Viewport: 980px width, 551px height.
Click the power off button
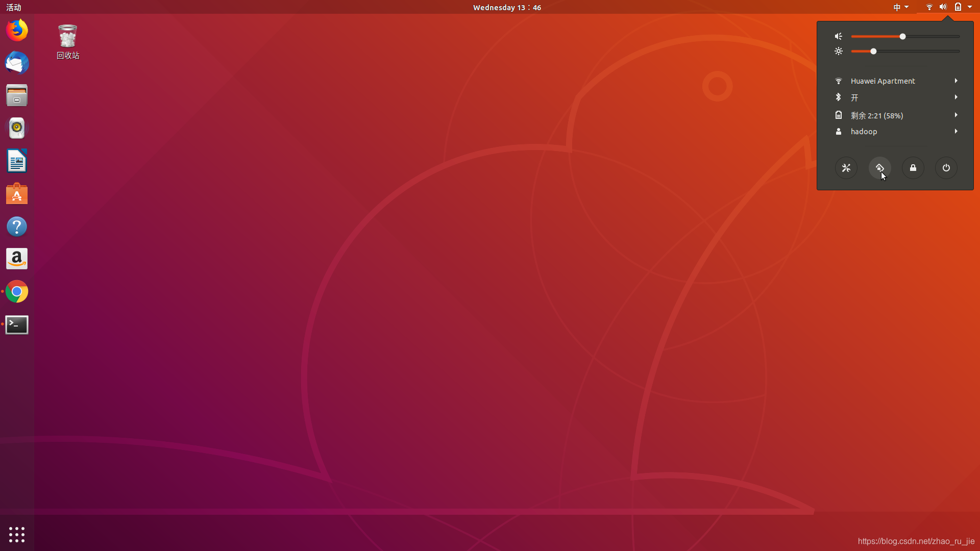(x=946, y=168)
